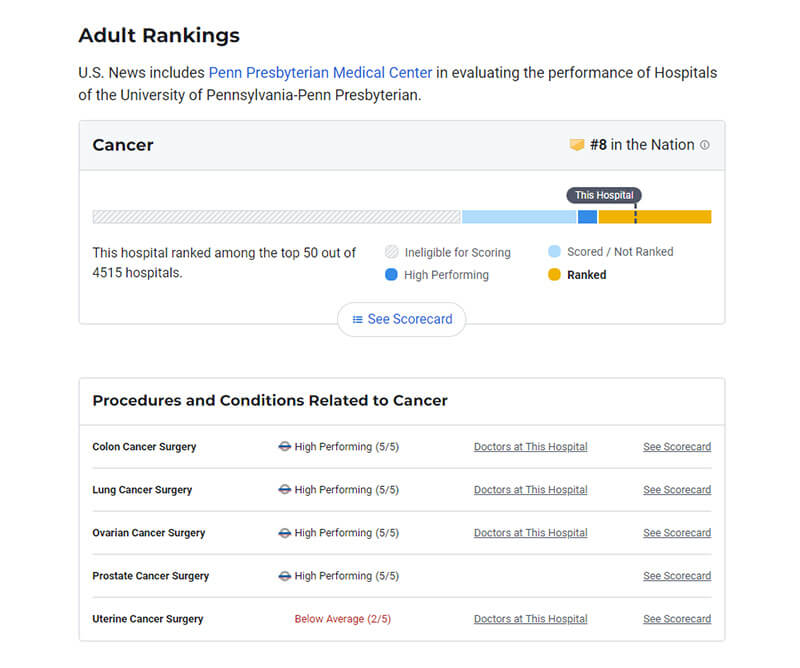This screenshot has width=800, height=668.
Task: Click High Performing icon for Prostate Cancer Surgery
Action: point(285,576)
